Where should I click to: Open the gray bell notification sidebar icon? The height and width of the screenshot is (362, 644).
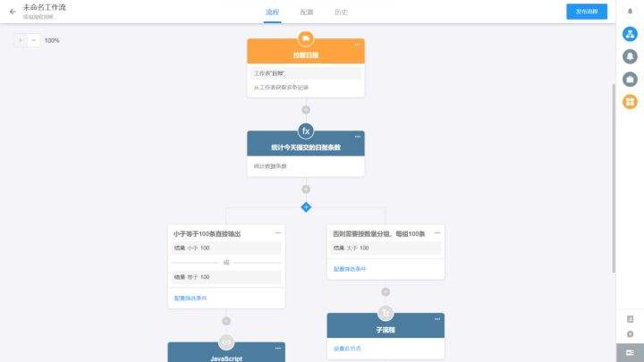click(x=630, y=56)
